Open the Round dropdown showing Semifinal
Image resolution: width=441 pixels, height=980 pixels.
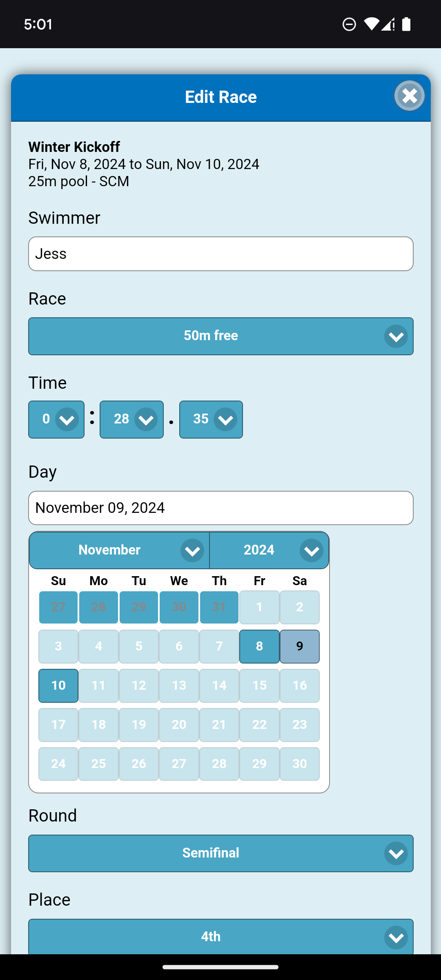pyautogui.click(x=220, y=853)
